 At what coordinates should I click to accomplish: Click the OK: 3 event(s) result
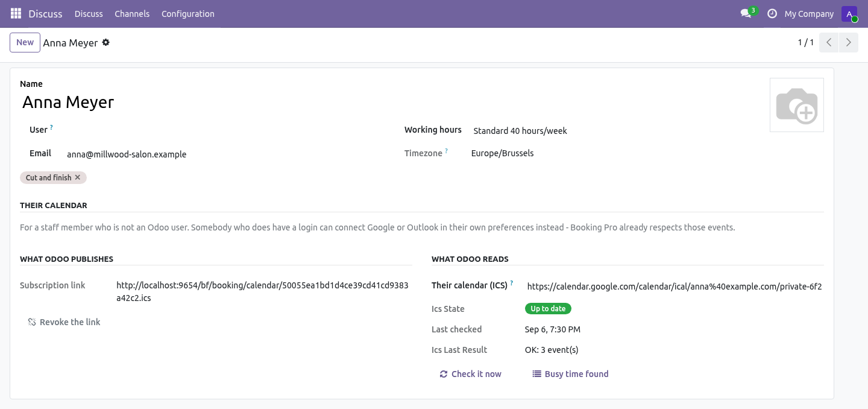pyautogui.click(x=552, y=350)
